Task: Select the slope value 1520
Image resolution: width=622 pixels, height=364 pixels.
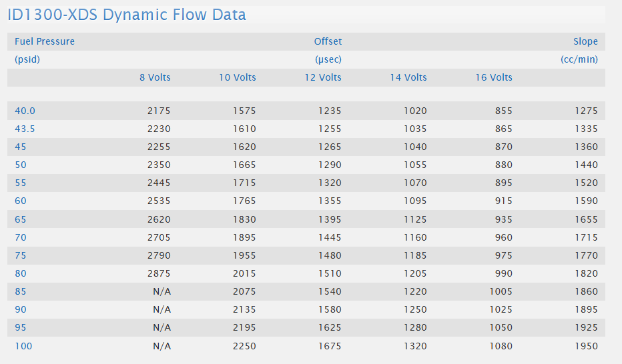Action: (586, 183)
